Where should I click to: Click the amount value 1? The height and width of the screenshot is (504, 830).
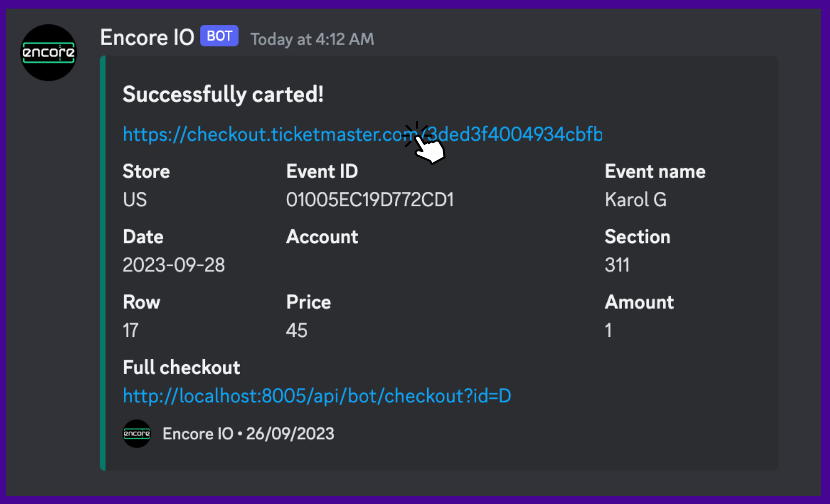[608, 330]
